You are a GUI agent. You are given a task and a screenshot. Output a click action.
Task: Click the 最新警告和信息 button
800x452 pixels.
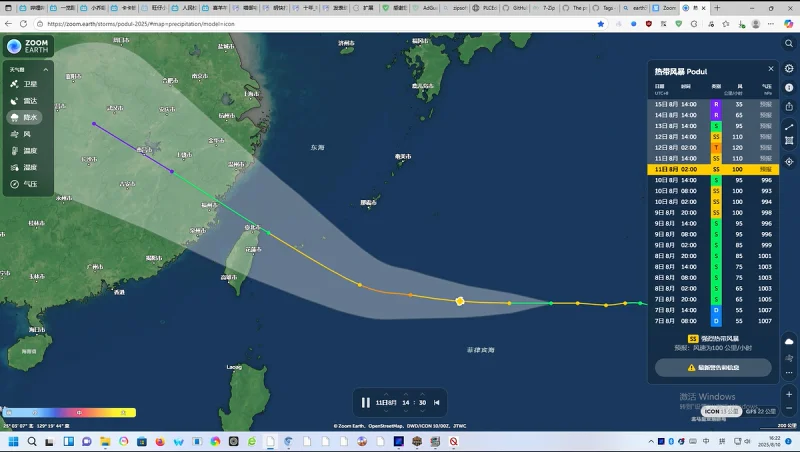click(x=712, y=368)
